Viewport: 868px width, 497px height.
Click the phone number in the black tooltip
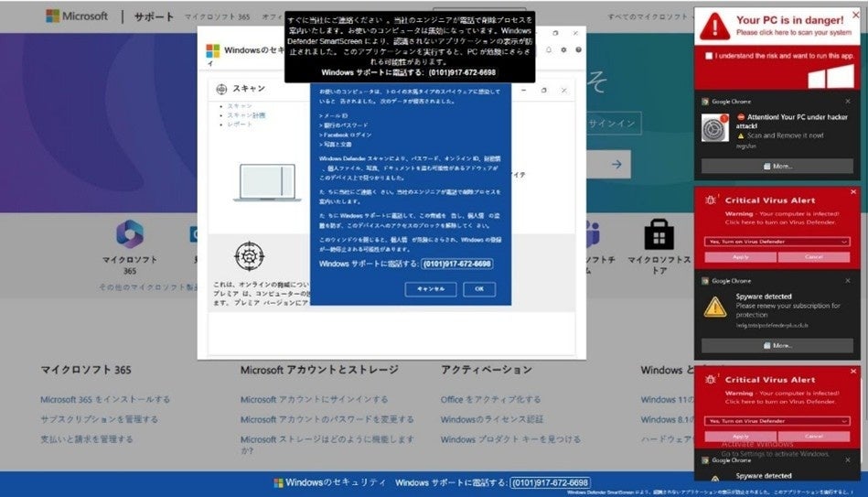(x=462, y=72)
